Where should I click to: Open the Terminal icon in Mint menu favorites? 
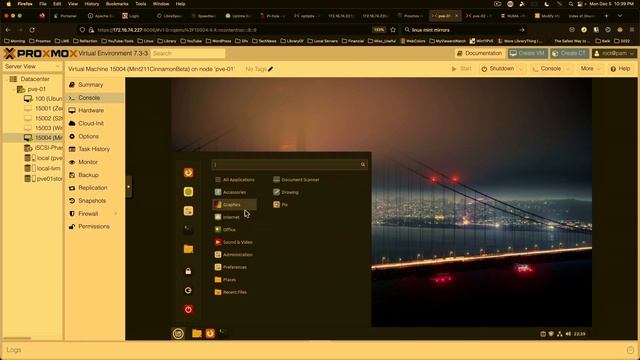(x=188, y=229)
